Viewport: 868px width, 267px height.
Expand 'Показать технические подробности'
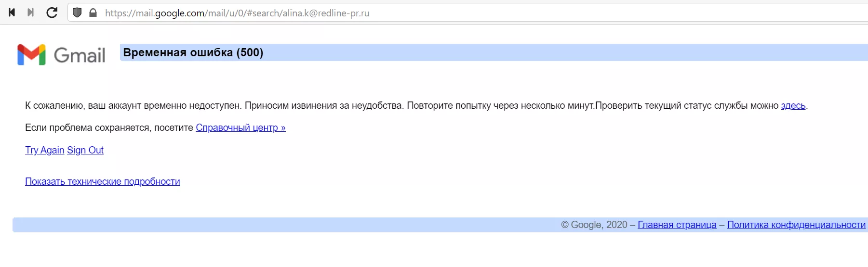click(x=103, y=181)
